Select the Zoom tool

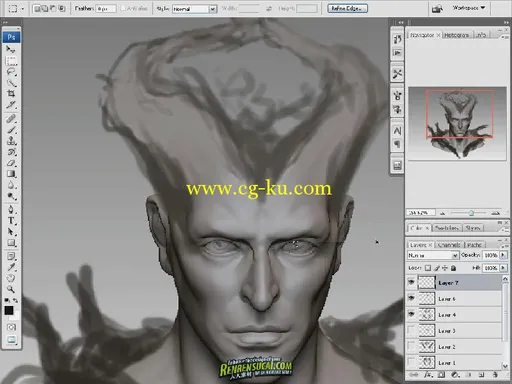(x=11, y=289)
